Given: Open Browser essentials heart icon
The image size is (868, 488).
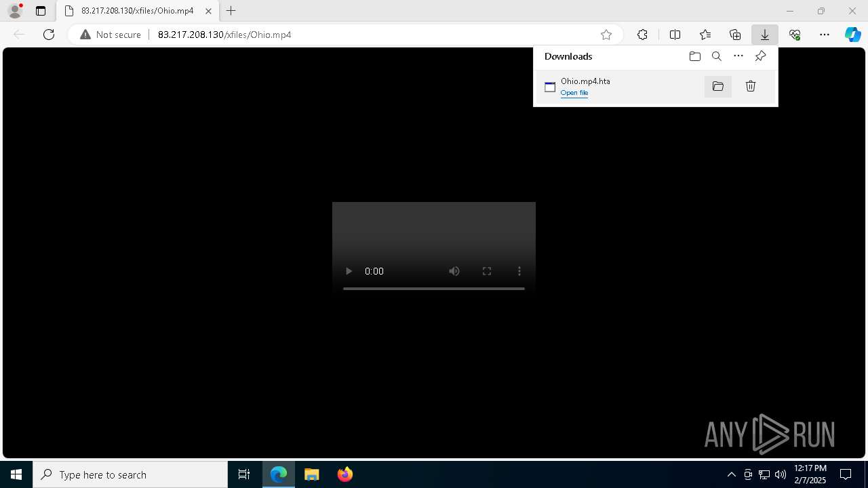Looking at the screenshot, I should pyautogui.click(x=795, y=35).
